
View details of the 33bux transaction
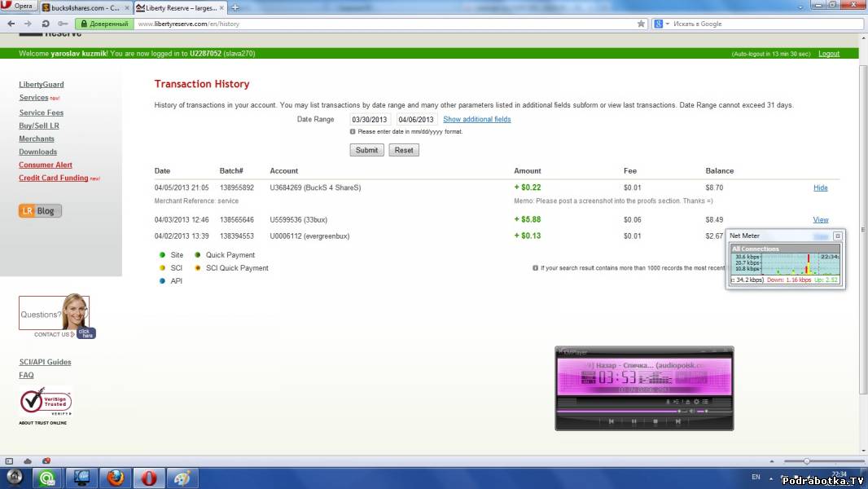[820, 220]
